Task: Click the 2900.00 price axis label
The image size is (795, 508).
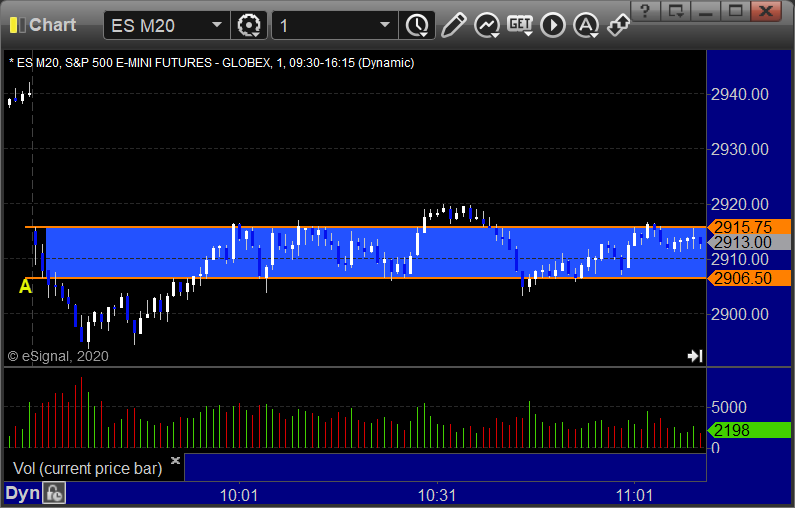Action: coord(740,314)
